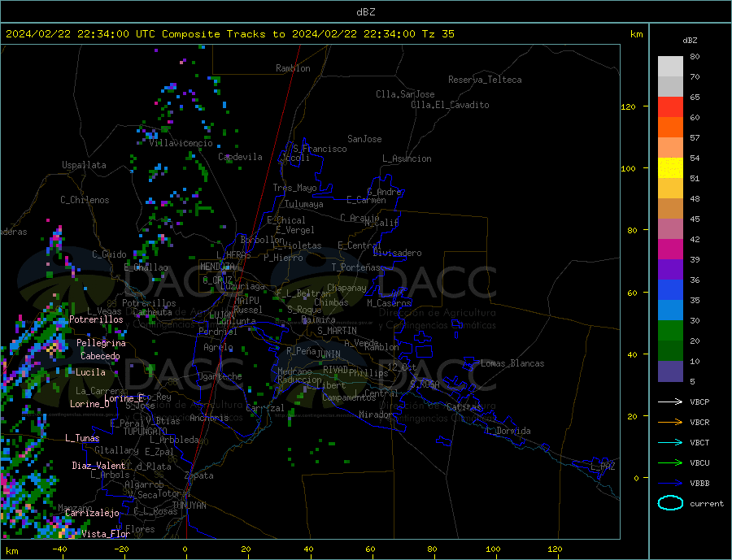Image resolution: width=732 pixels, height=560 pixels.
Task: Click the 'Diaz_Valent' pink label
Action: coord(98,466)
